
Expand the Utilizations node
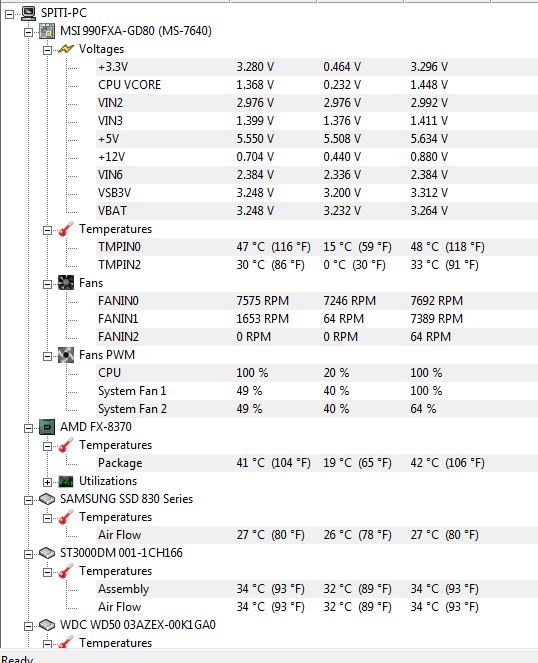click(x=47, y=482)
